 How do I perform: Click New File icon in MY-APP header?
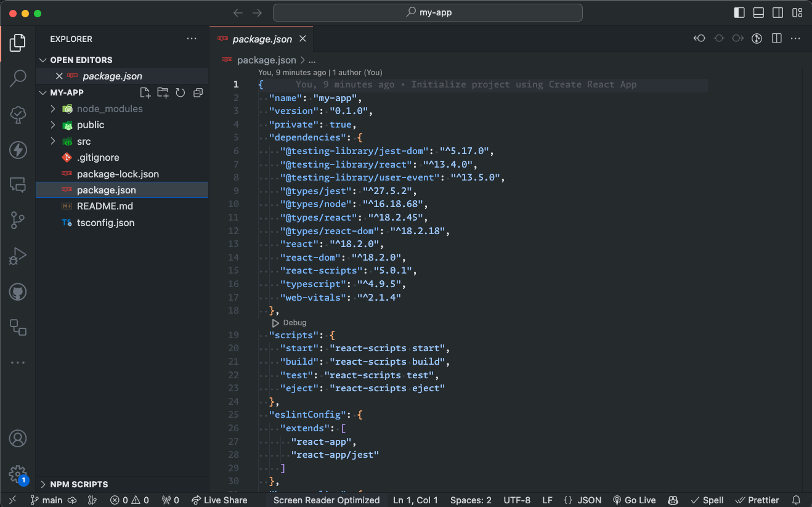tap(145, 92)
